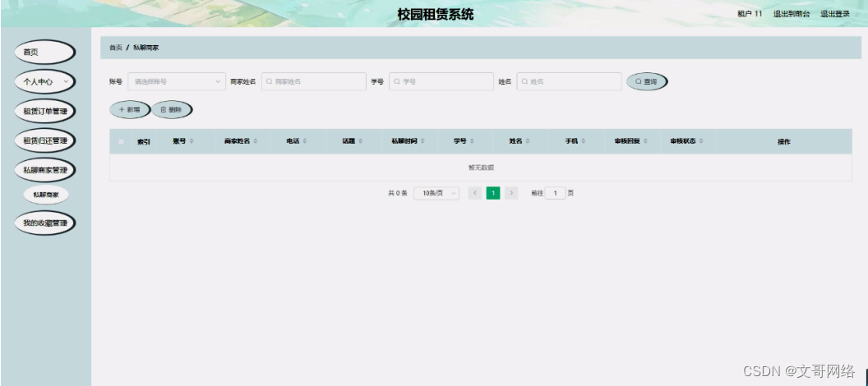
Task: Click 退出登录 to log out
Action: click(x=835, y=14)
